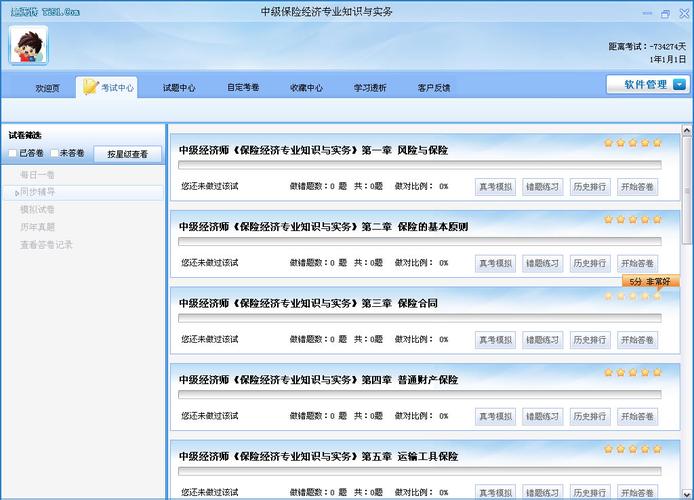Click fifth star of 第四章 普通财产保险
694x500 pixels.
(x=657, y=372)
